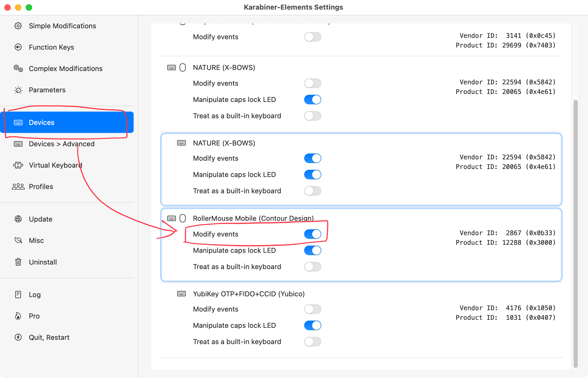Screen dimensions: 588x378
Task: Toggle caps lock LED on first NATURE (X-BOWS)
Action: [x=313, y=100]
